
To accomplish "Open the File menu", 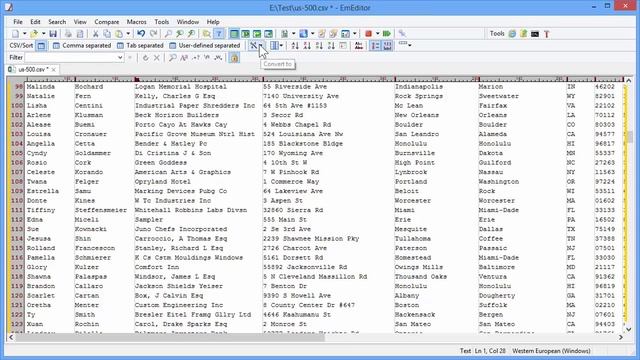I will (x=18, y=22).
